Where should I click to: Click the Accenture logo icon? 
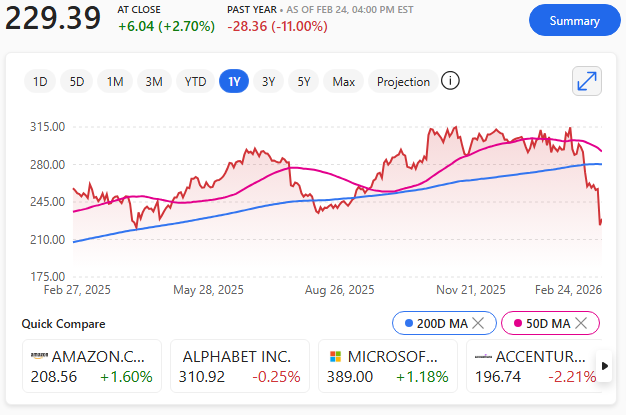pyautogui.click(x=482, y=357)
